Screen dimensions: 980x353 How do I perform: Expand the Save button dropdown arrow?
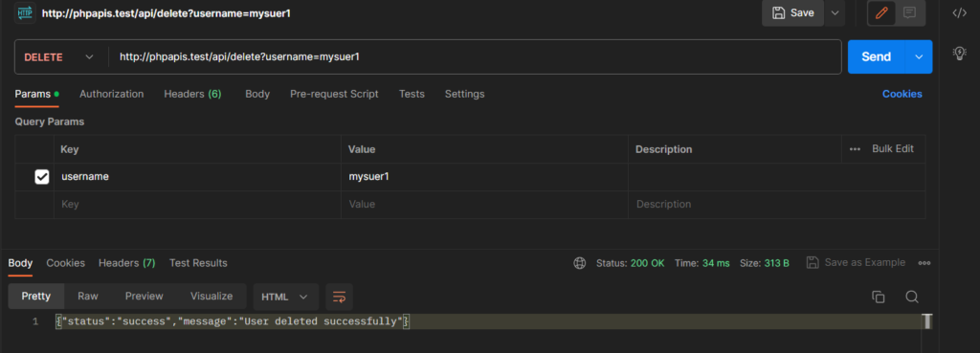coord(835,13)
